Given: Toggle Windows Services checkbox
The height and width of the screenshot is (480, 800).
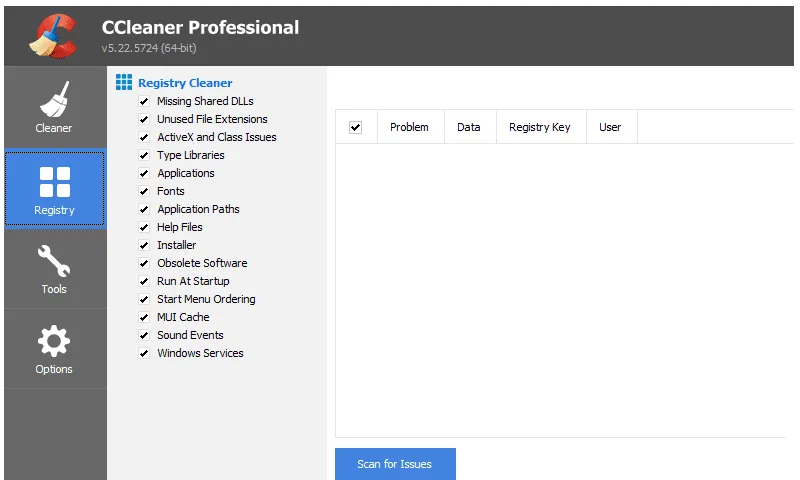Looking at the screenshot, I should (x=144, y=353).
